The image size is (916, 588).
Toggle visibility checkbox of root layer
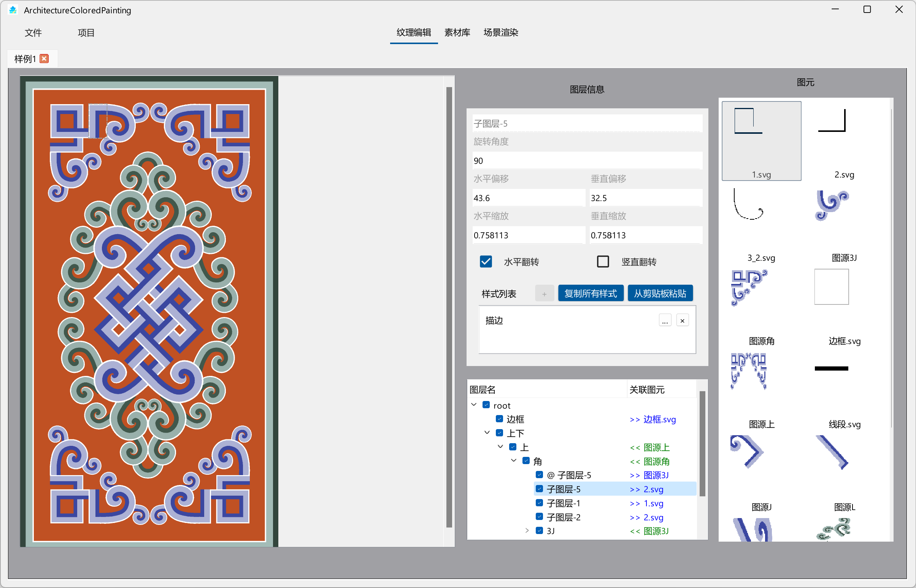click(x=486, y=405)
